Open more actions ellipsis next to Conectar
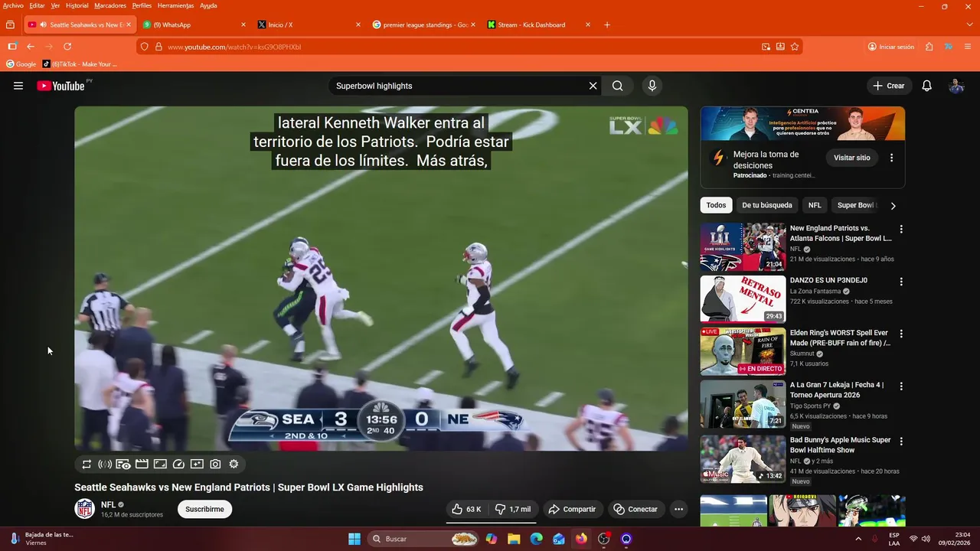Image resolution: width=980 pixels, height=551 pixels. [678, 509]
